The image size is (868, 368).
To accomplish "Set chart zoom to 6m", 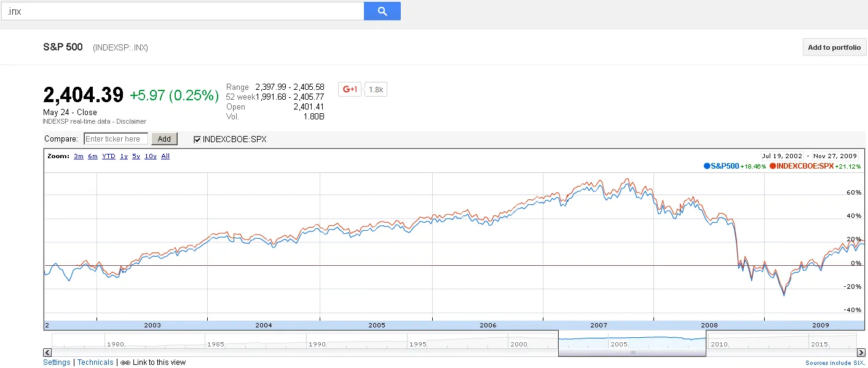I will (x=93, y=156).
